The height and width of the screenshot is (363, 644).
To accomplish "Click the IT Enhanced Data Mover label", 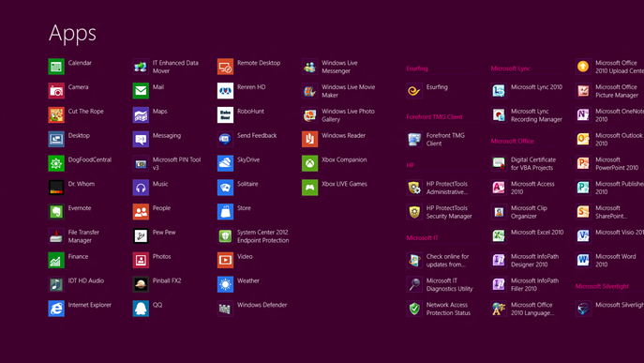I will 176,67.
